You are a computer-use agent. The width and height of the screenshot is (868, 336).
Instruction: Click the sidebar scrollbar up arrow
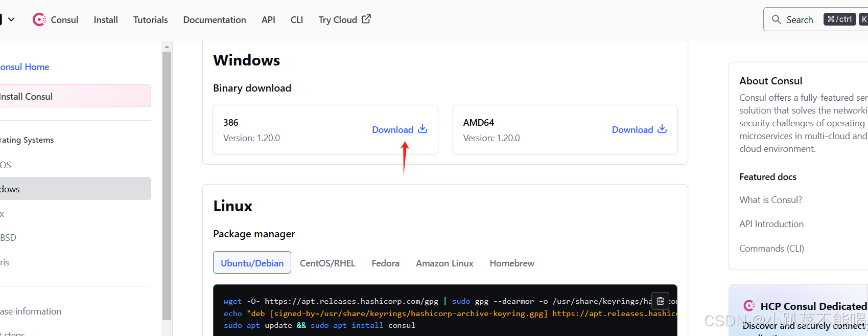click(167, 47)
